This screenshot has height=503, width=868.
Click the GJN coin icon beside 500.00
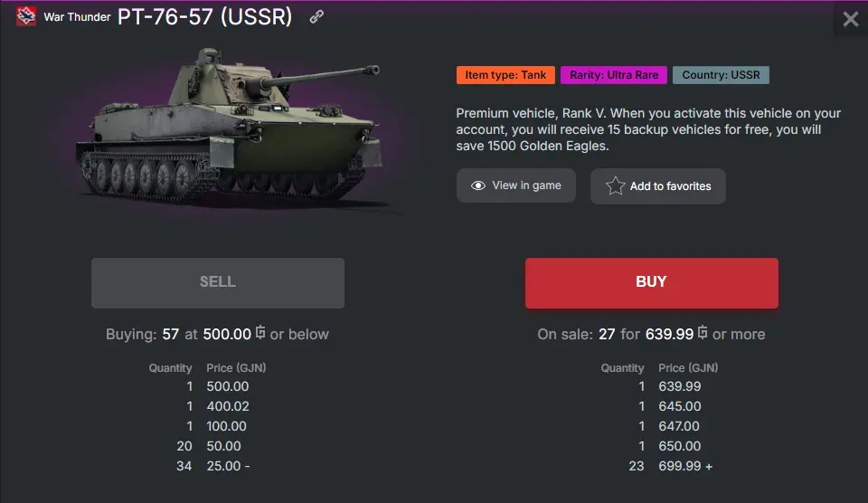(260, 334)
